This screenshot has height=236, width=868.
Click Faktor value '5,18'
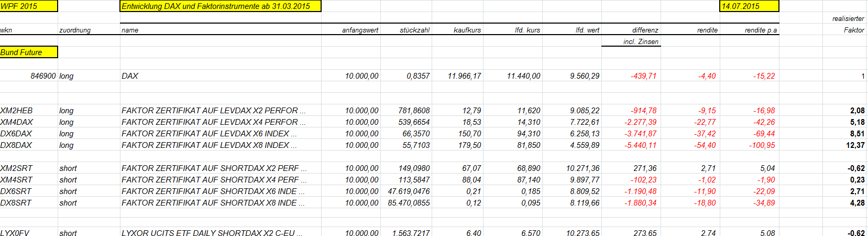(x=858, y=122)
